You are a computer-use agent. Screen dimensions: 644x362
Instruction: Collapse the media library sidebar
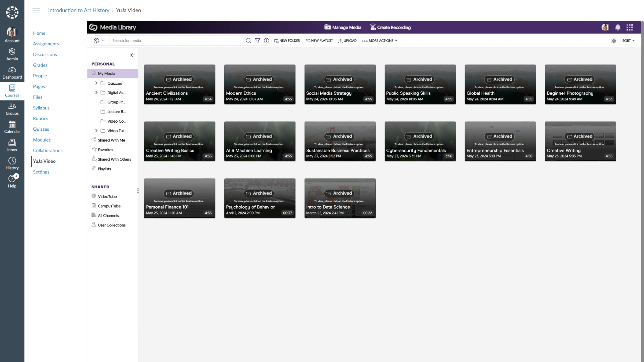point(132,55)
